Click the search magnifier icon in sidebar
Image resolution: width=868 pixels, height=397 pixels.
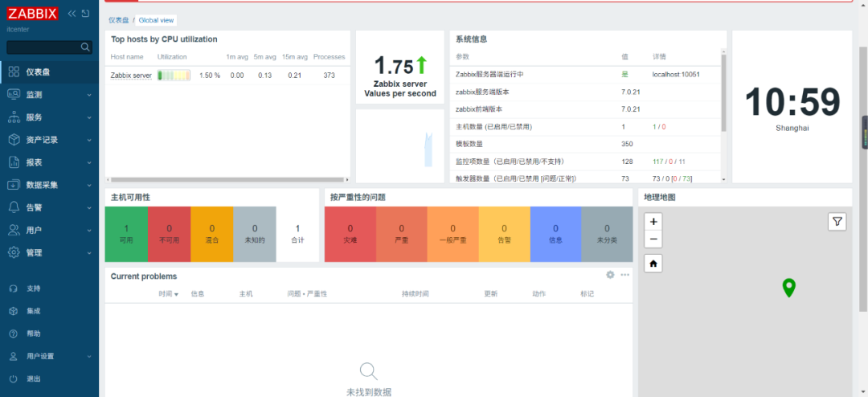[85, 47]
